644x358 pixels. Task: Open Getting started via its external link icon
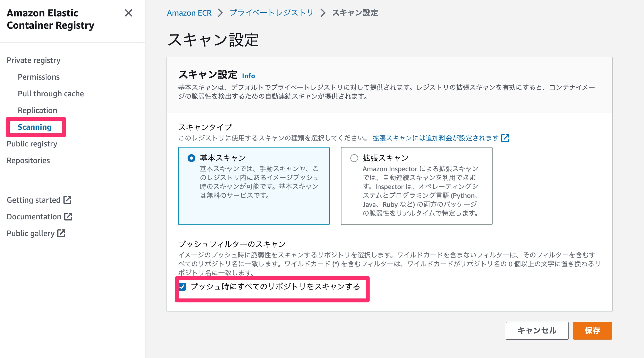[68, 200]
